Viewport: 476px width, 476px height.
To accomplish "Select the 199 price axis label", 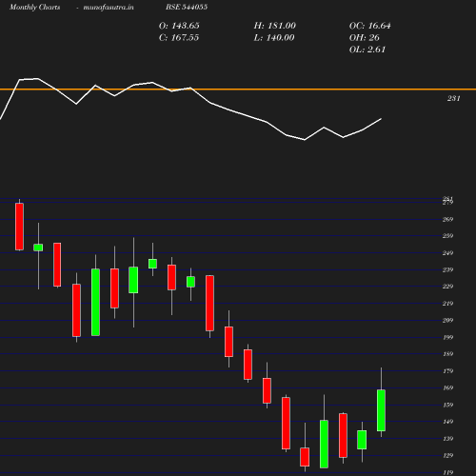I will click(x=447, y=337).
